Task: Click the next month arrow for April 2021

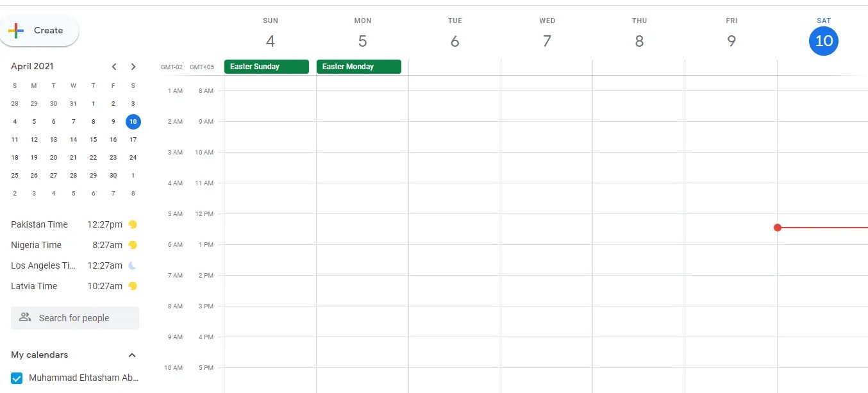Action: 133,66
